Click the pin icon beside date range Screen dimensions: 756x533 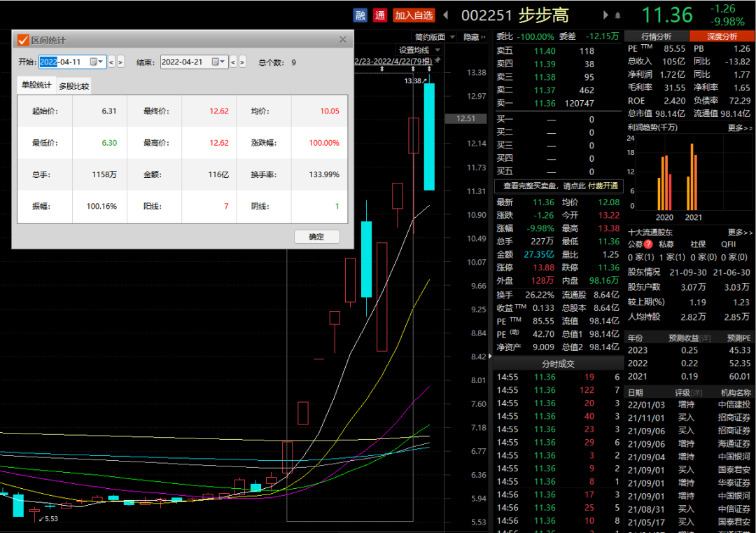(x=437, y=60)
